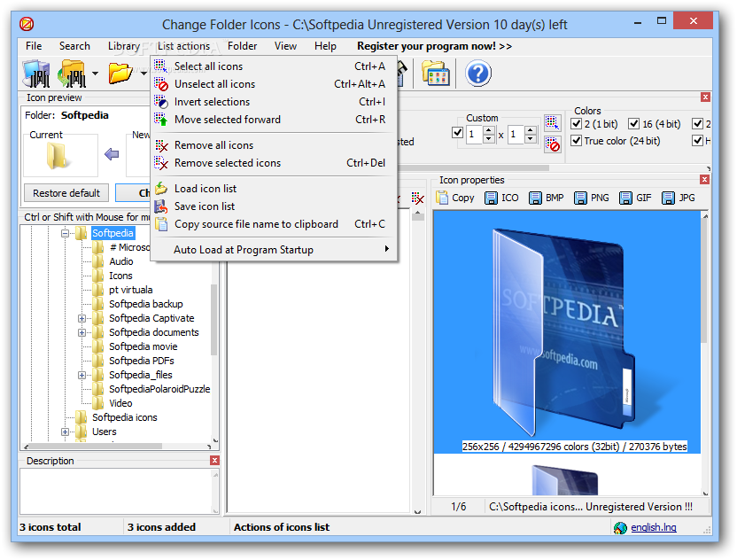Click the icon library folder toolbar button
Screen dimensions: 737x560
tap(435, 74)
